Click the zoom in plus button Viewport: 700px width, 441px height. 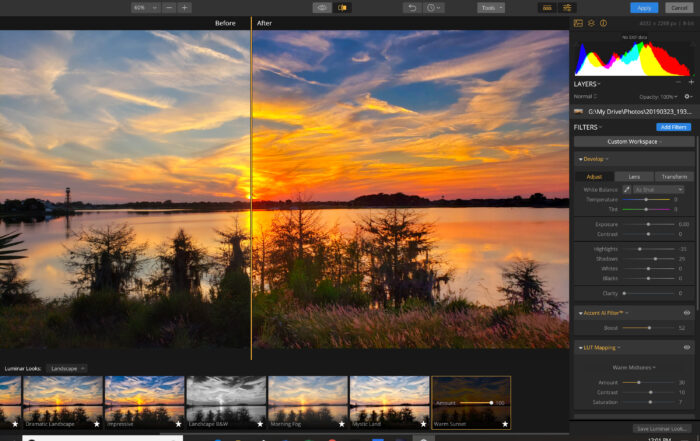point(184,7)
